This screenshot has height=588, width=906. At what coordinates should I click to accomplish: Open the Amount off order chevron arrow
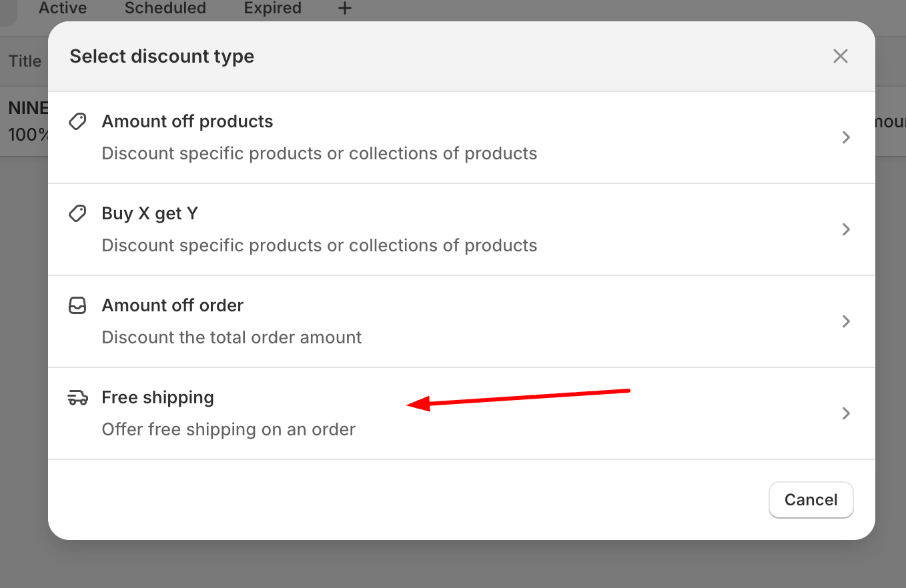pyautogui.click(x=846, y=321)
